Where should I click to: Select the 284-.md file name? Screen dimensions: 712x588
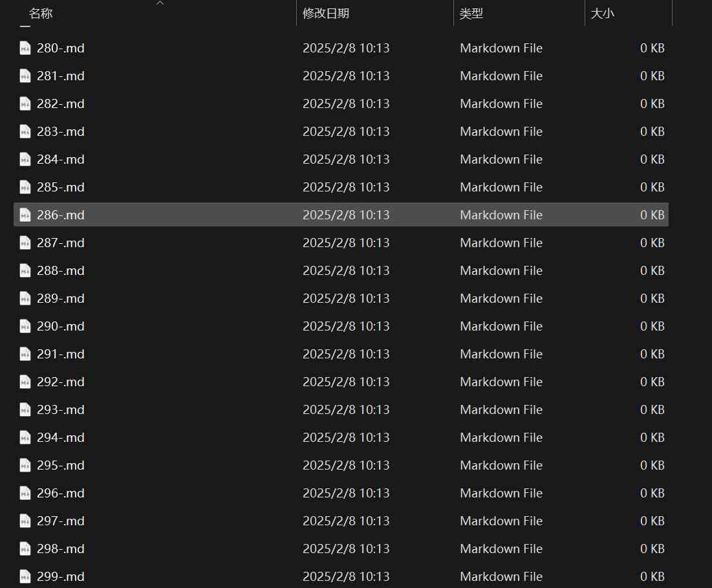61,160
